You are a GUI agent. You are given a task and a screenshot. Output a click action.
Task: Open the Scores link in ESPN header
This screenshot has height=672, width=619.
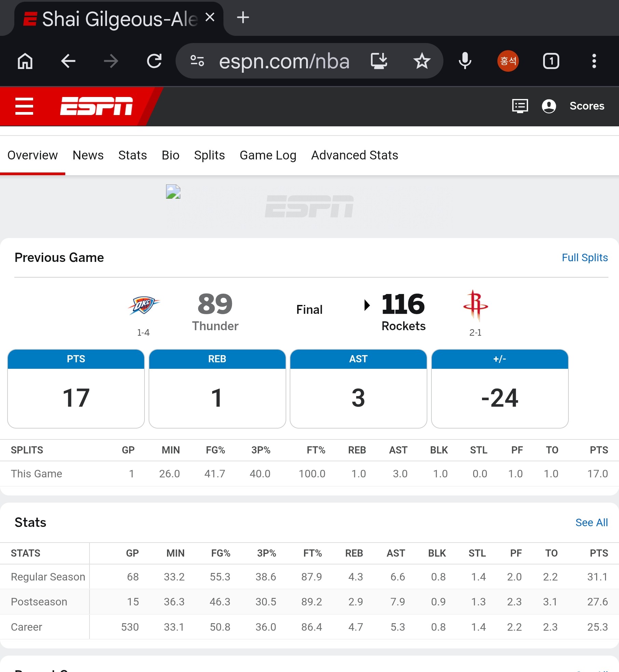[587, 106]
